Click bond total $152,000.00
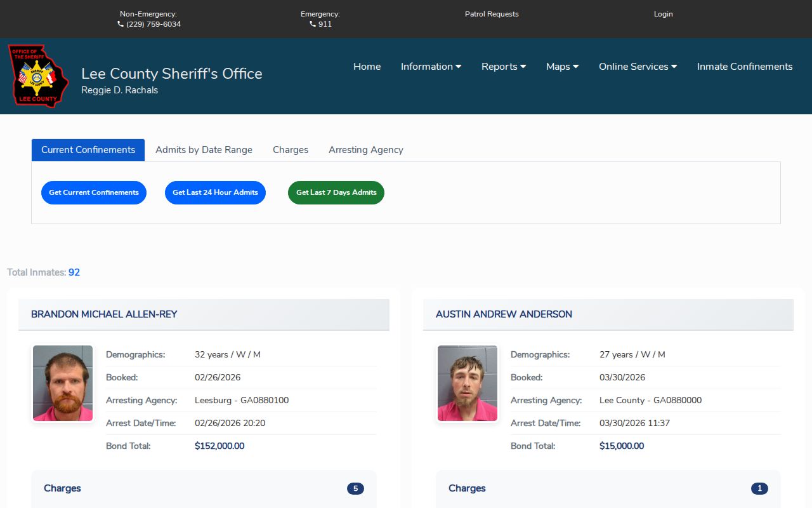812x508 pixels. (x=219, y=446)
